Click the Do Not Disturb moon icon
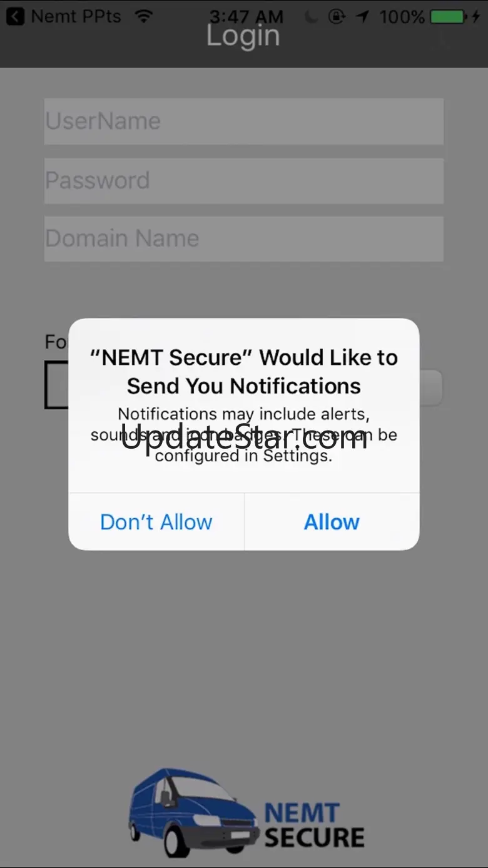Viewport: 488px width, 868px height. click(311, 17)
